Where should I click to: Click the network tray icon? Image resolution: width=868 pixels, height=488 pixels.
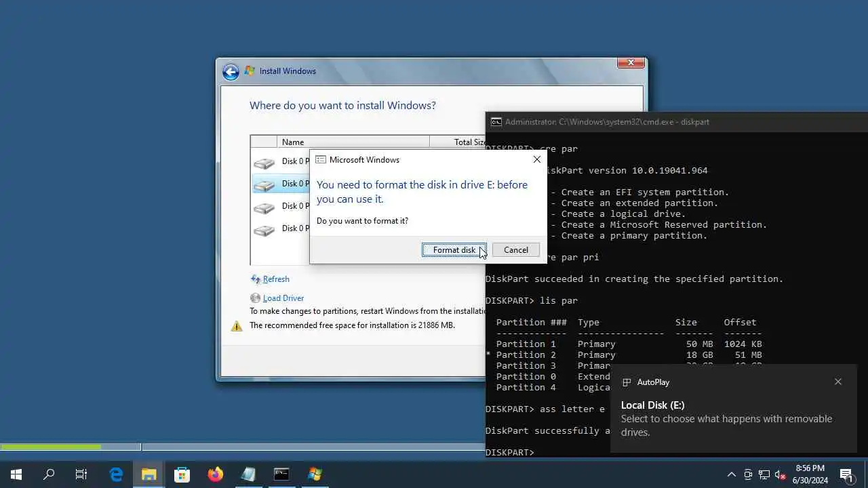click(x=764, y=474)
